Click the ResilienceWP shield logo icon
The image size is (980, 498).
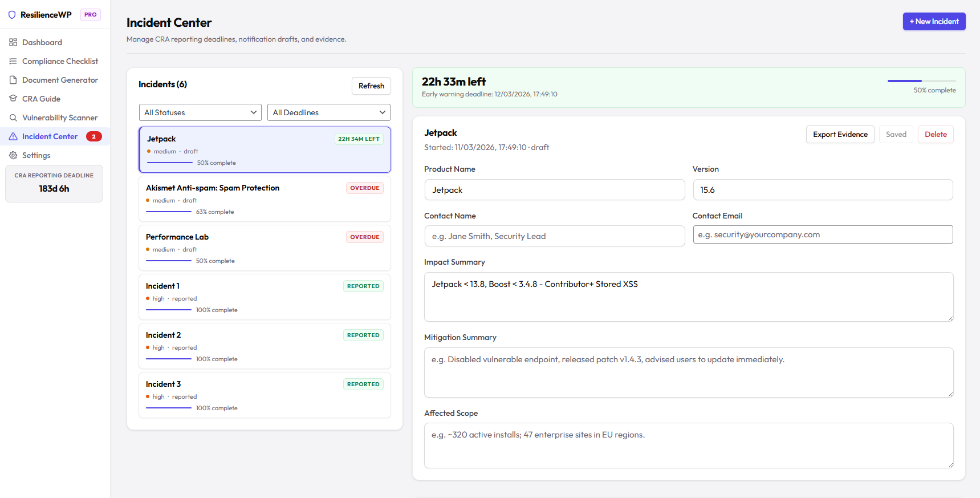pyautogui.click(x=12, y=15)
